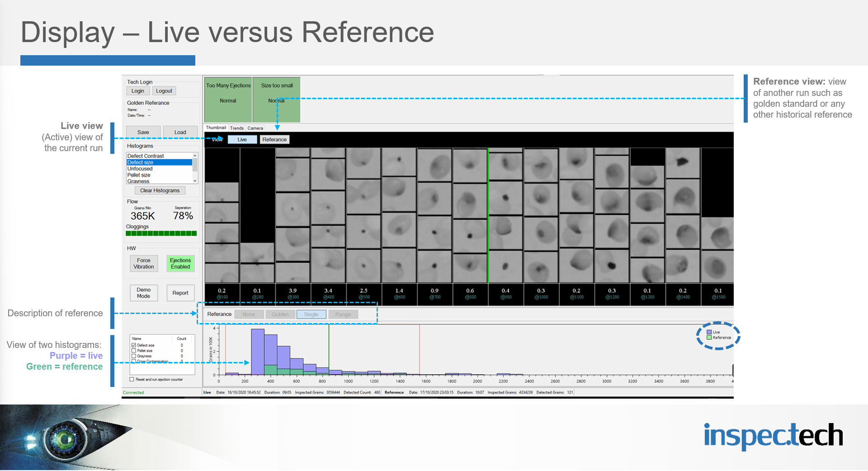The width and height of the screenshot is (868, 471).
Task: Select the Live view button
Action: click(242, 139)
